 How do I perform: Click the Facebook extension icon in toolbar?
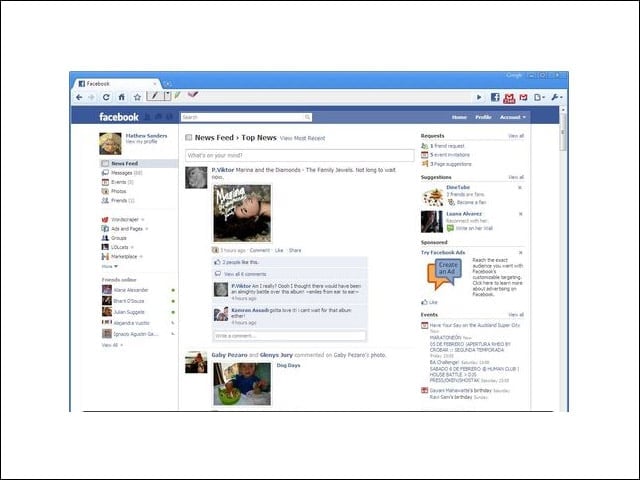(495, 97)
